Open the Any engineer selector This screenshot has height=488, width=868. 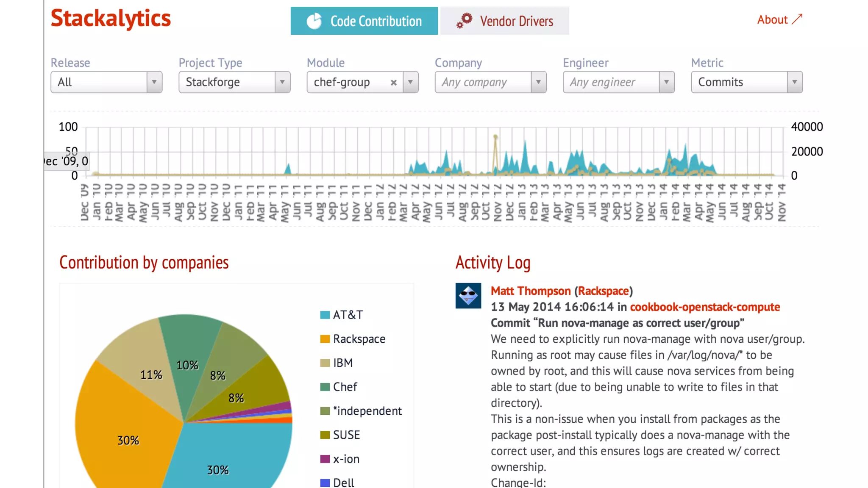(618, 82)
